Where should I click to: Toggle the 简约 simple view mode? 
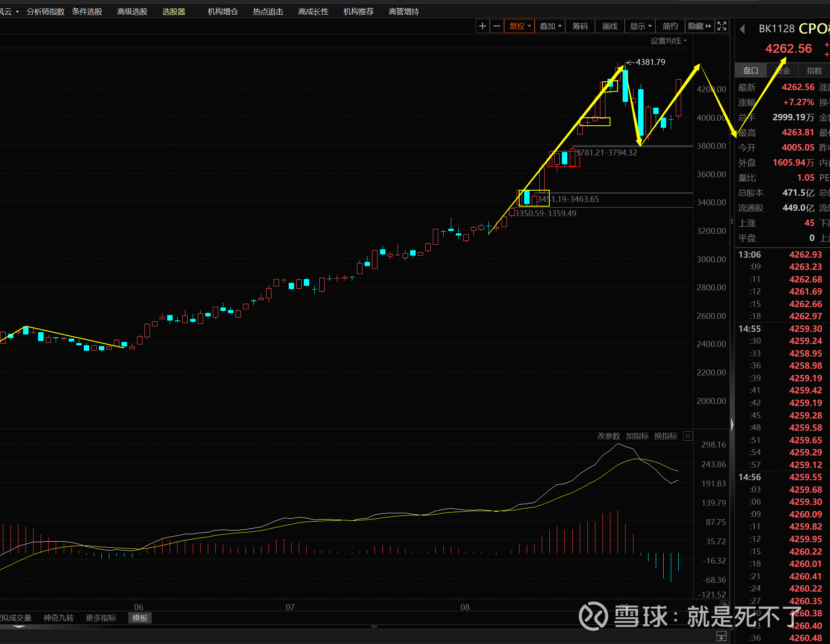[670, 26]
